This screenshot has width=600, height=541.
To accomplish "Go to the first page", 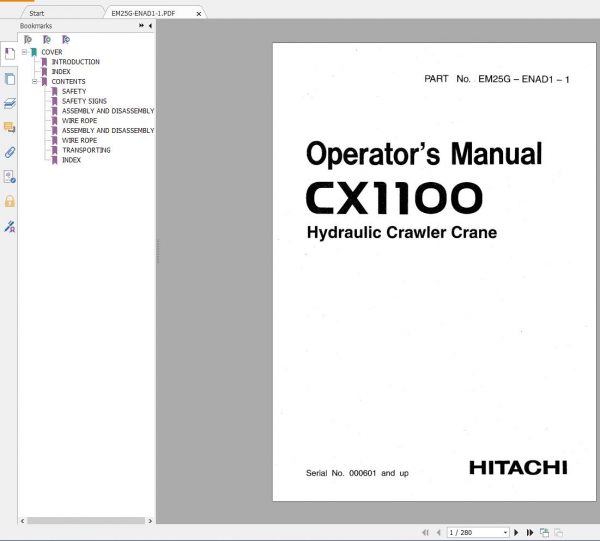I will (x=425, y=532).
